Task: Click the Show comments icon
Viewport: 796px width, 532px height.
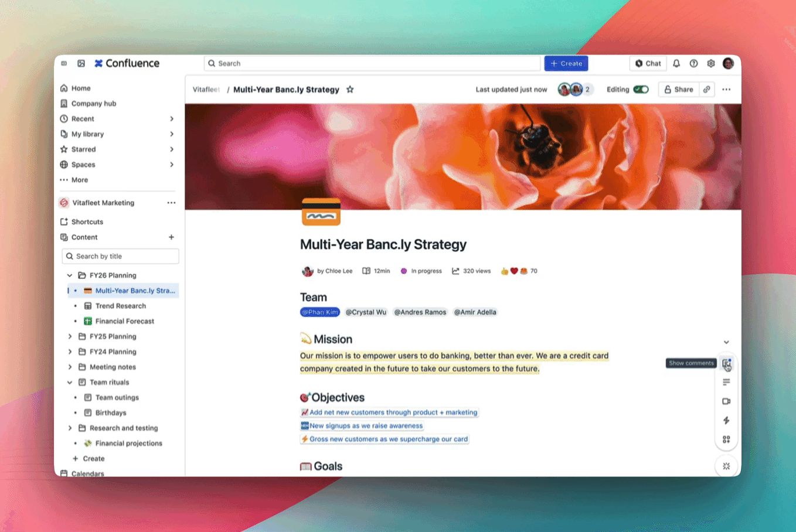Action: coord(726,363)
